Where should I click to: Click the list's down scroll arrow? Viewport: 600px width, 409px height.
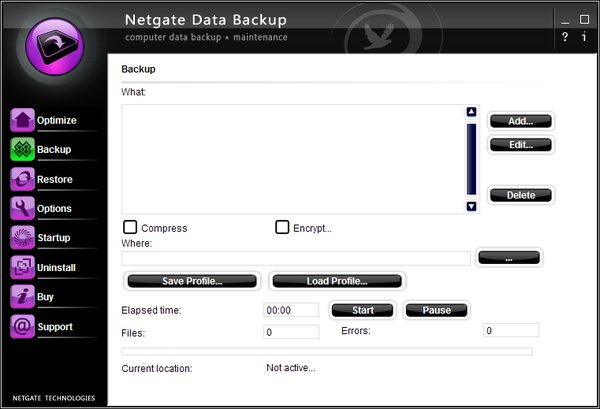click(471, 207)
